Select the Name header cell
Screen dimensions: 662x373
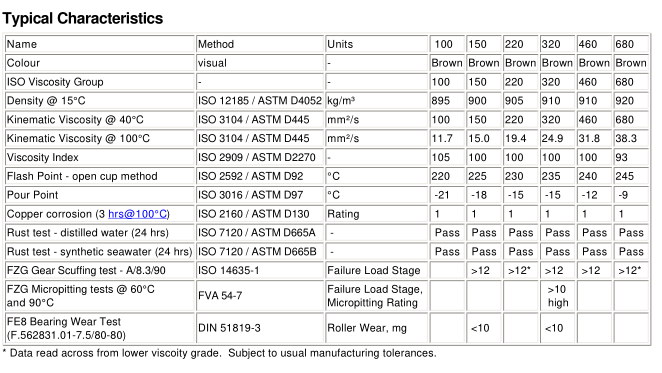coord(100,44)
